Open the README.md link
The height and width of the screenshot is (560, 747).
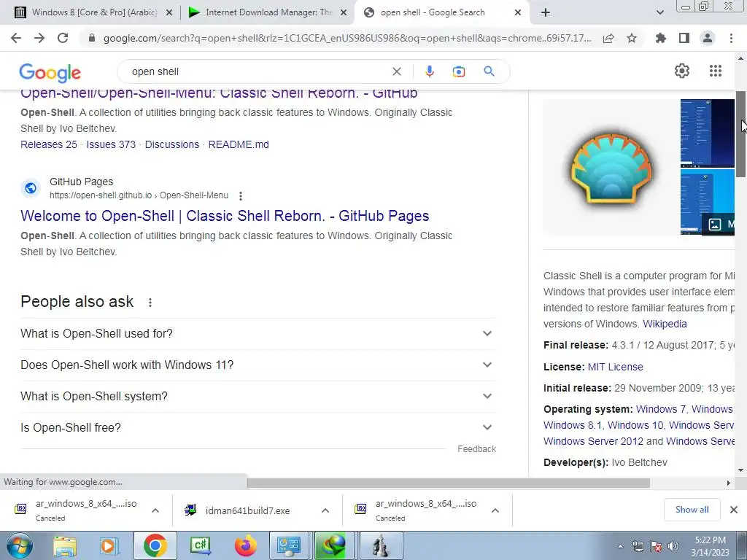click(x=239, y=144)
